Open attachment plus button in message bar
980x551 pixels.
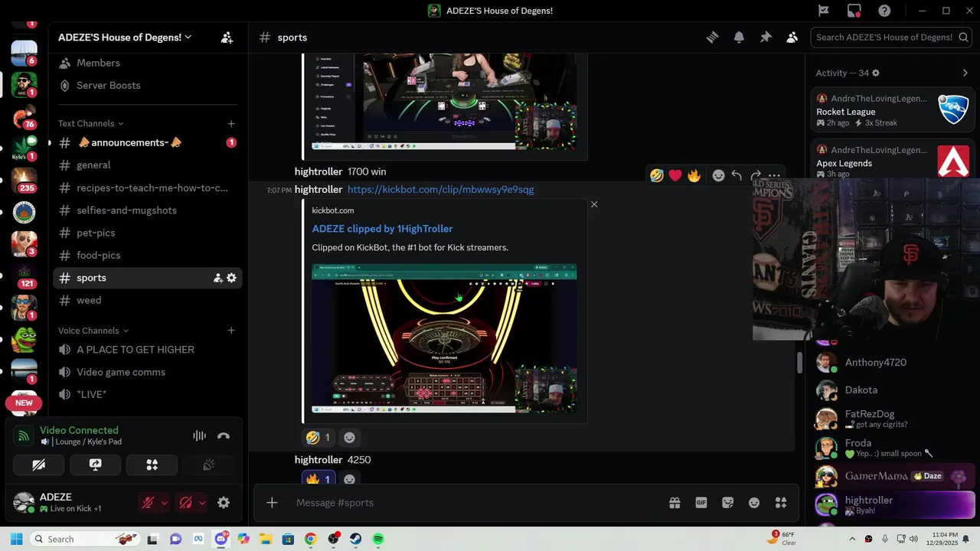[272, 503]
